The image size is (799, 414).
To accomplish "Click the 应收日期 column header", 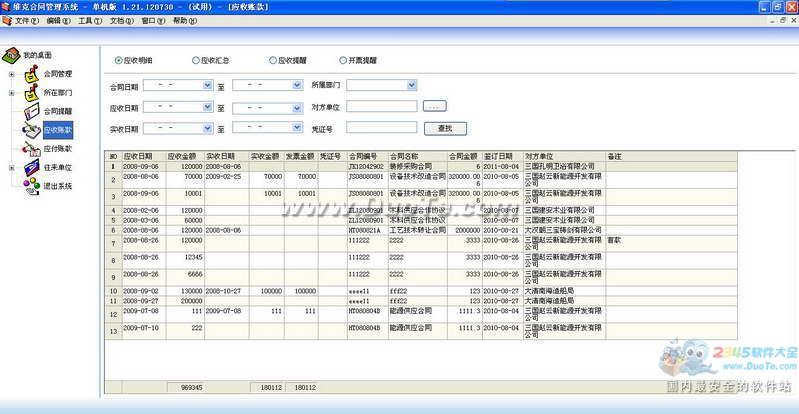I will (x=144, y=157).
